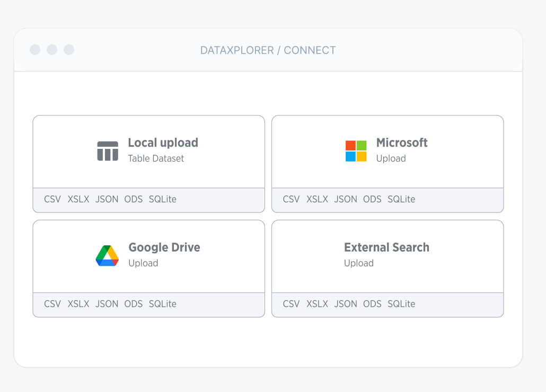Click ODS in the External Search card
This screenshot has height=392, width=546.
(372, 304)
